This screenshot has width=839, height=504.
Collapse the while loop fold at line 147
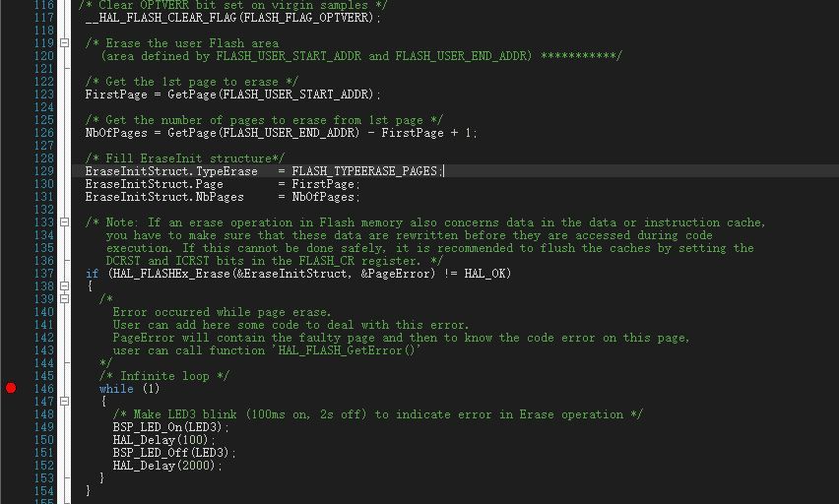click(x=64, y=402)
